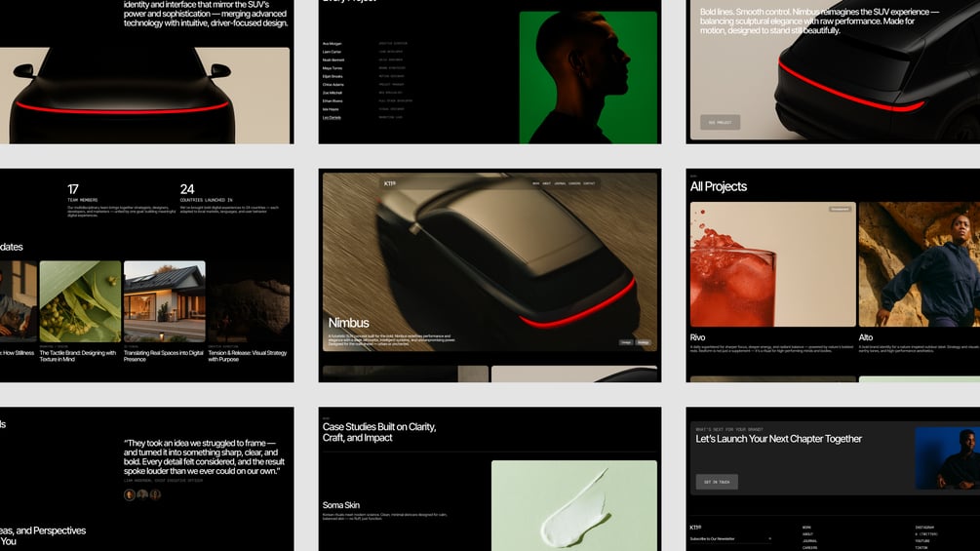This screenshot has height=551, width=980.
Task: Select Leo Daniels in the team list
Action: pyautogui.click(x=332, y=117)
